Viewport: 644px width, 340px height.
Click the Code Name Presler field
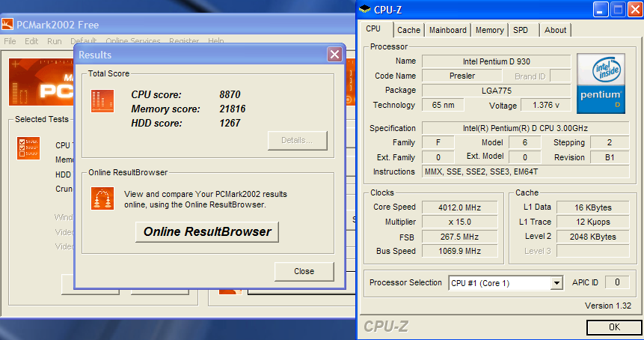coord(462,76)
